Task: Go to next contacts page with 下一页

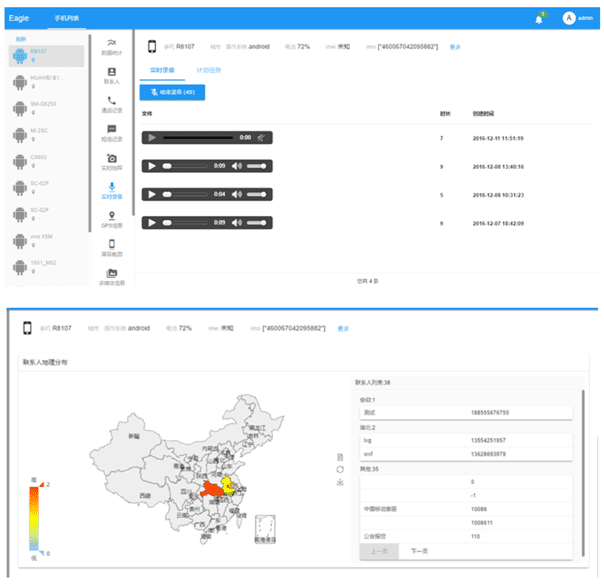Action: coord(420,551)
